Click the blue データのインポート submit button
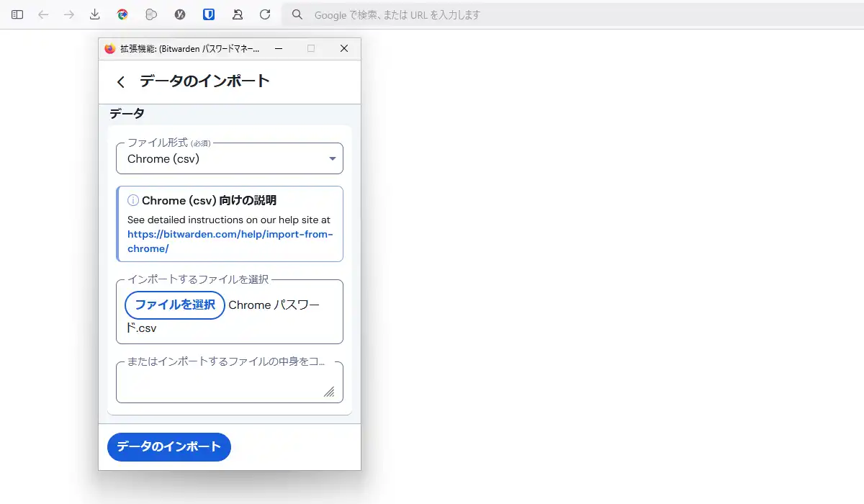 point(169,447)
